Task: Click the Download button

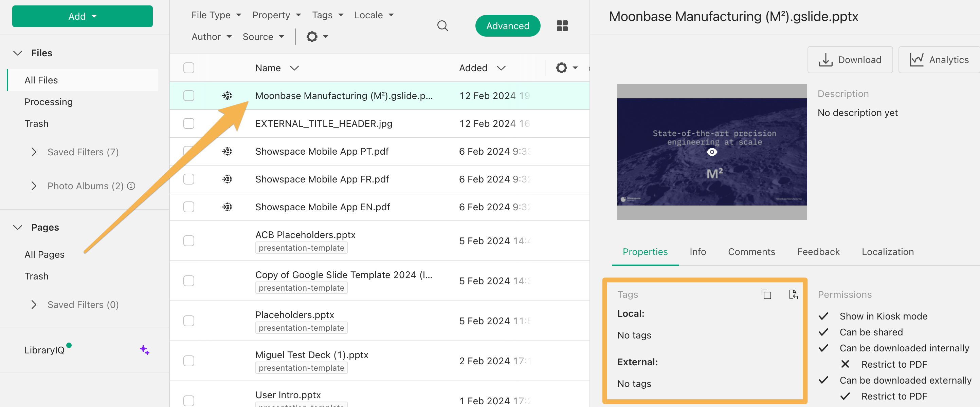Action: point(850,60)
